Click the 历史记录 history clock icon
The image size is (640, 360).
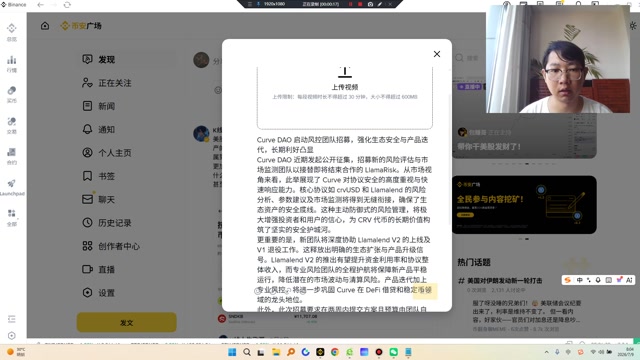tap(87, 222)
